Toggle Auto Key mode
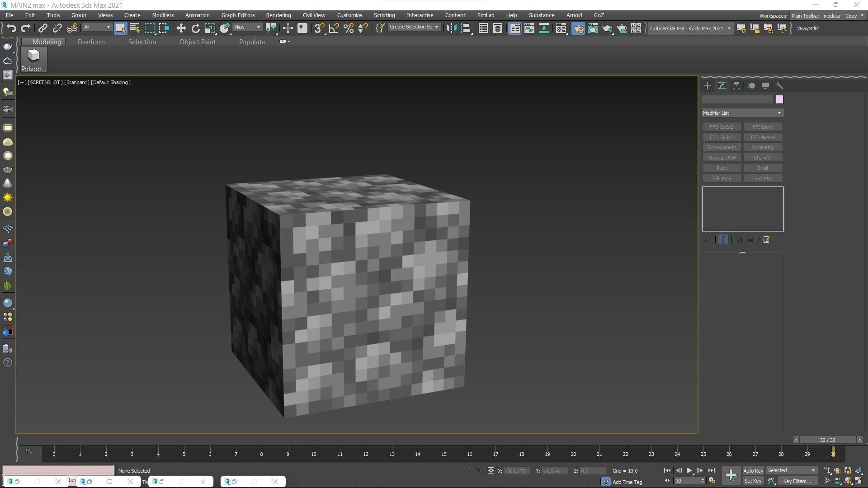This screenshot has height=488, width=868. tap(753, 471)
